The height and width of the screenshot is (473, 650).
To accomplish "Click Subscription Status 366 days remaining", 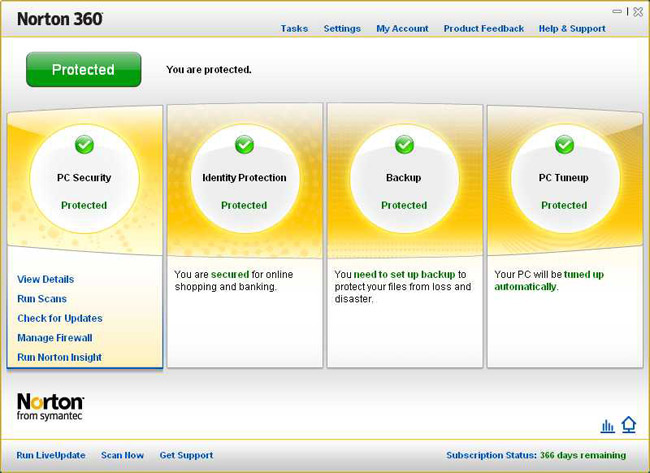I will pos(536,455).
